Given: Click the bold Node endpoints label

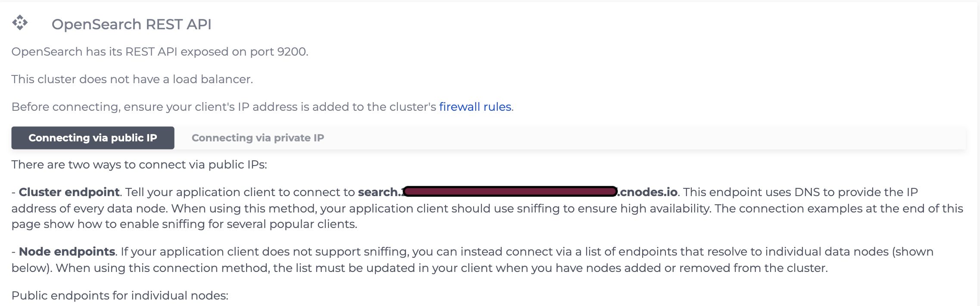Looking at the screenshot, I should (x=67, y=252).
